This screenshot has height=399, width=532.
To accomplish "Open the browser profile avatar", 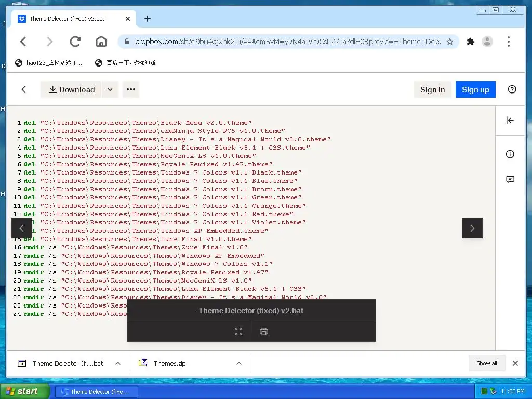I will click(487, 42).
